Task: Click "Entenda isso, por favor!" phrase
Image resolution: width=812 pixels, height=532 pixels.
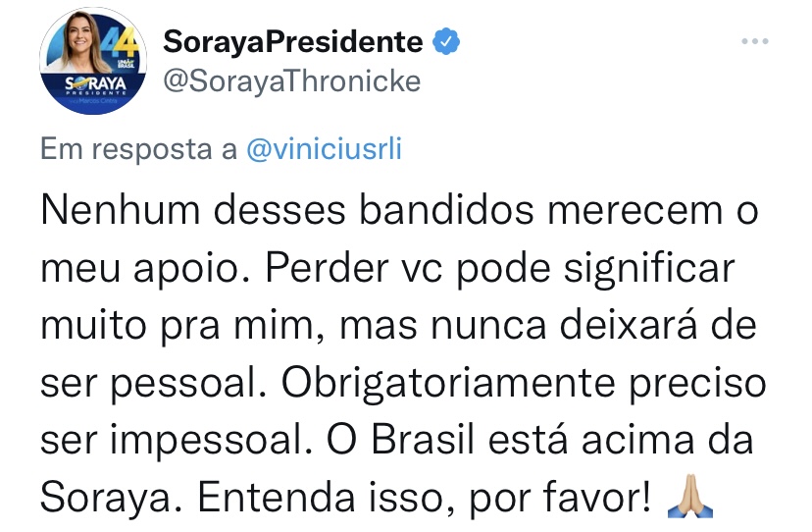Action: [x=423, y=499]
